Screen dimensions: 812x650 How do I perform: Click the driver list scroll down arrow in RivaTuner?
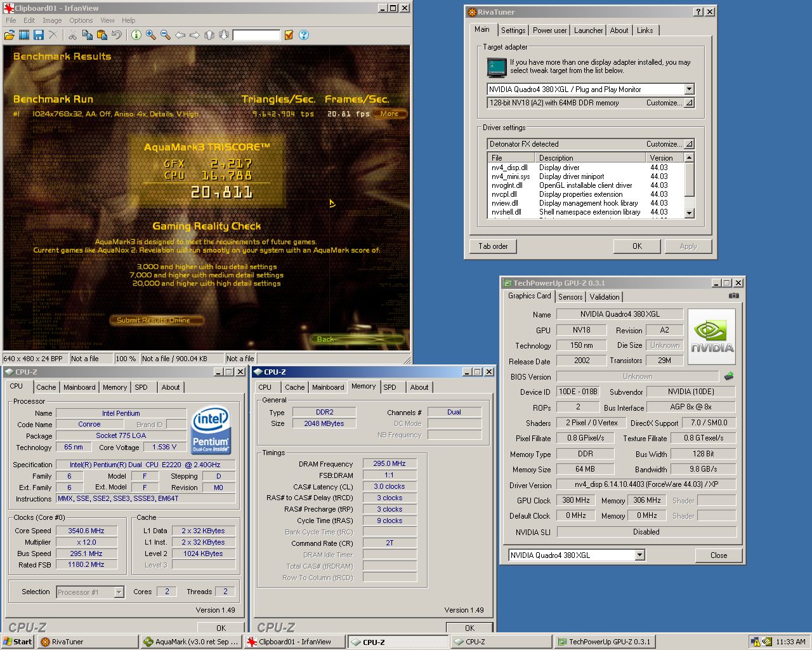click(x=690, y=214)
